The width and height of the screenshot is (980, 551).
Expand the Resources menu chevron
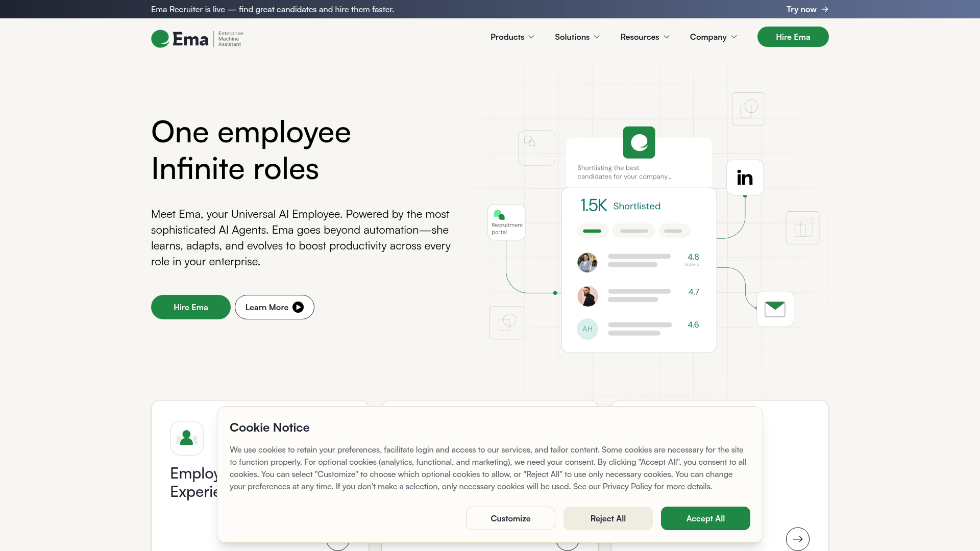(x=667, y=37)
